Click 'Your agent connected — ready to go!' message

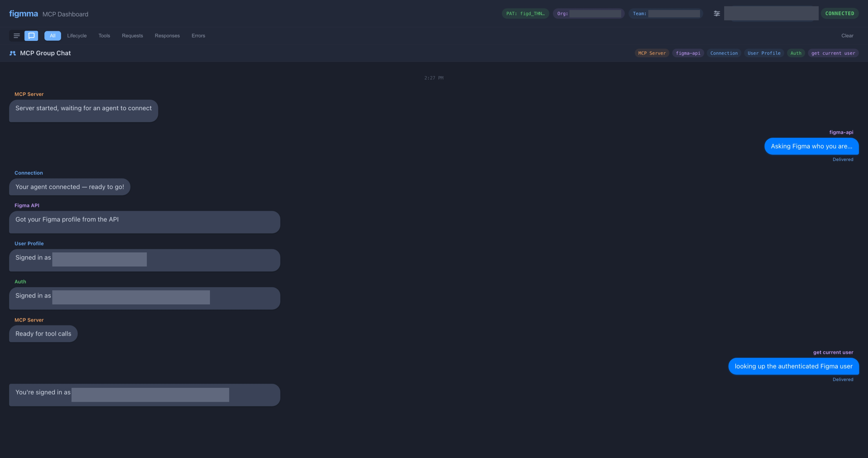[x=70, y=187]
